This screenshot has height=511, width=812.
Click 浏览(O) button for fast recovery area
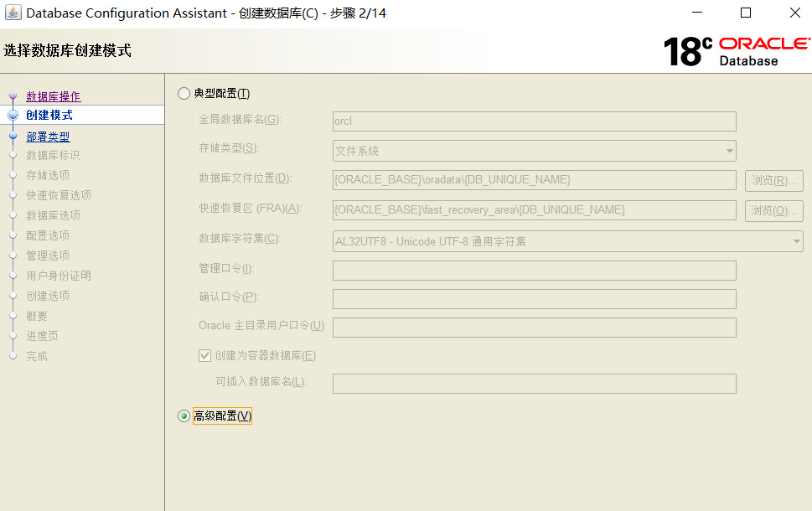[774, 211]
